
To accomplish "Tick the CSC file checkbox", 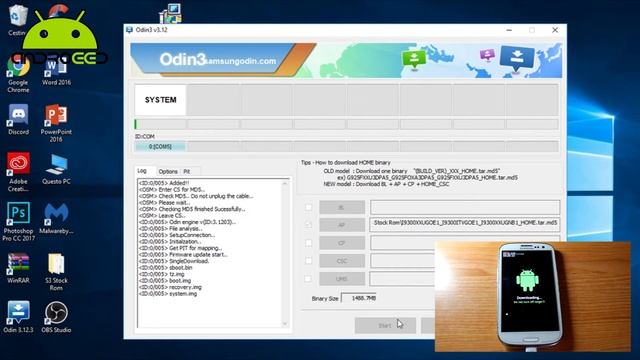I will pos(309,260).
